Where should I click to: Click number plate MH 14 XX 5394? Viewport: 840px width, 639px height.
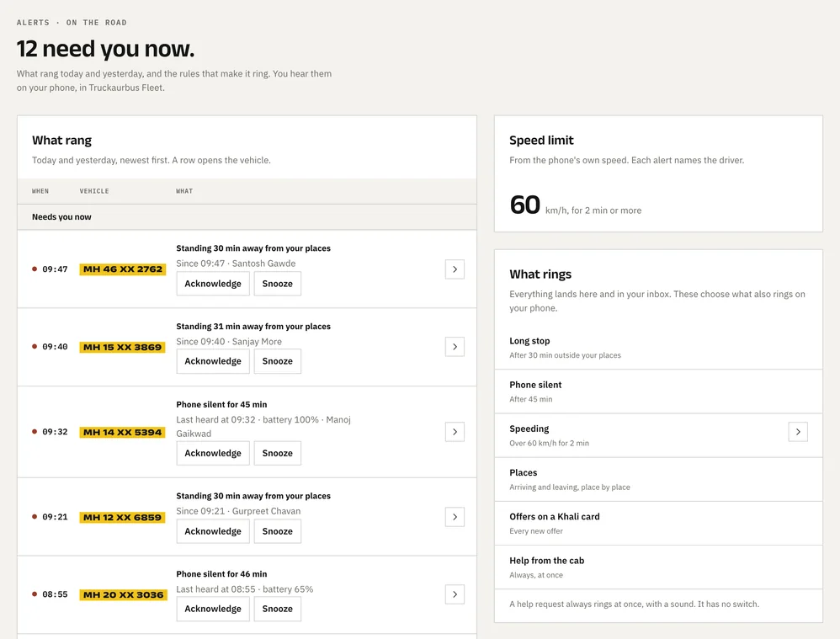(x=122, y=432)
